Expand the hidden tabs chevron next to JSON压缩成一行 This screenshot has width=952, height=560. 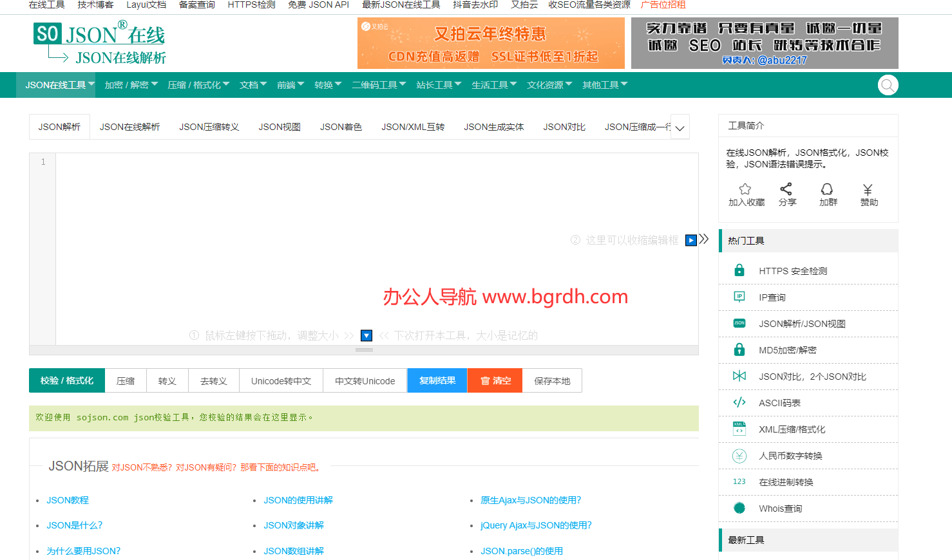(680, 127)
